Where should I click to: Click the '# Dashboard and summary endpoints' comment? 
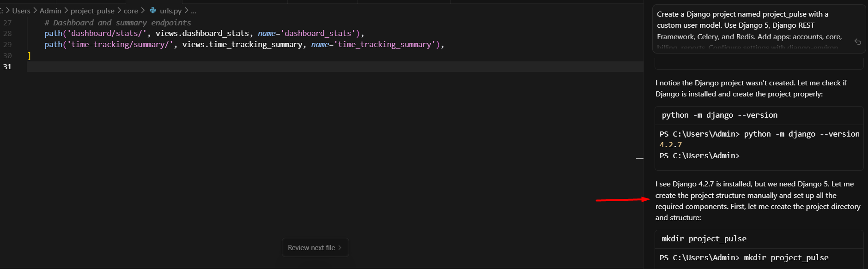coord(118,23)
